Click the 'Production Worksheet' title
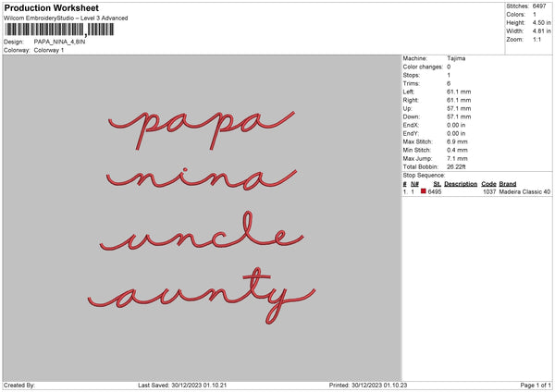The image size is (555, 392). click(x=52, y=7)
